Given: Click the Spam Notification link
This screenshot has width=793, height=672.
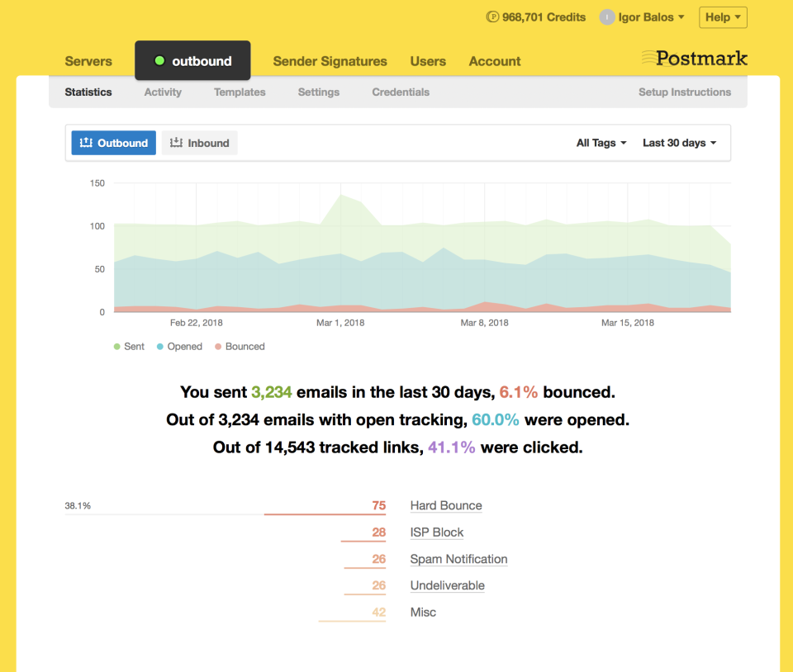Looking at the screenshot, I should point(458,560).
